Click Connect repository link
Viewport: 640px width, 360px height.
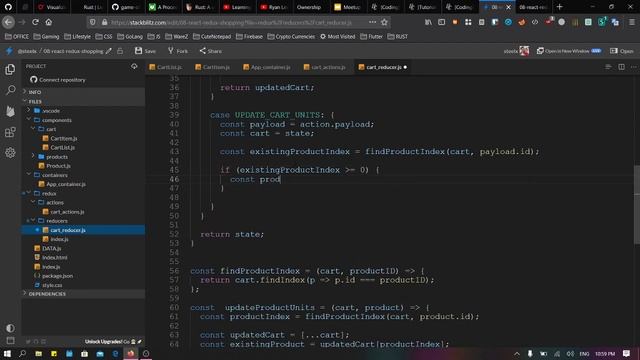[x=58, y=80]
